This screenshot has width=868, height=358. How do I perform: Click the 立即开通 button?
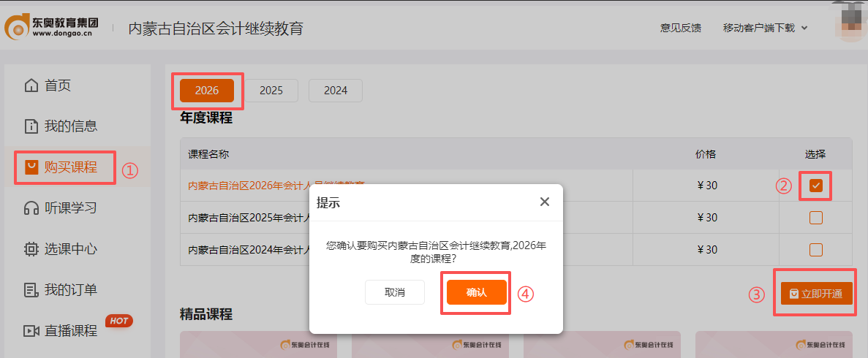coord(816,293)
